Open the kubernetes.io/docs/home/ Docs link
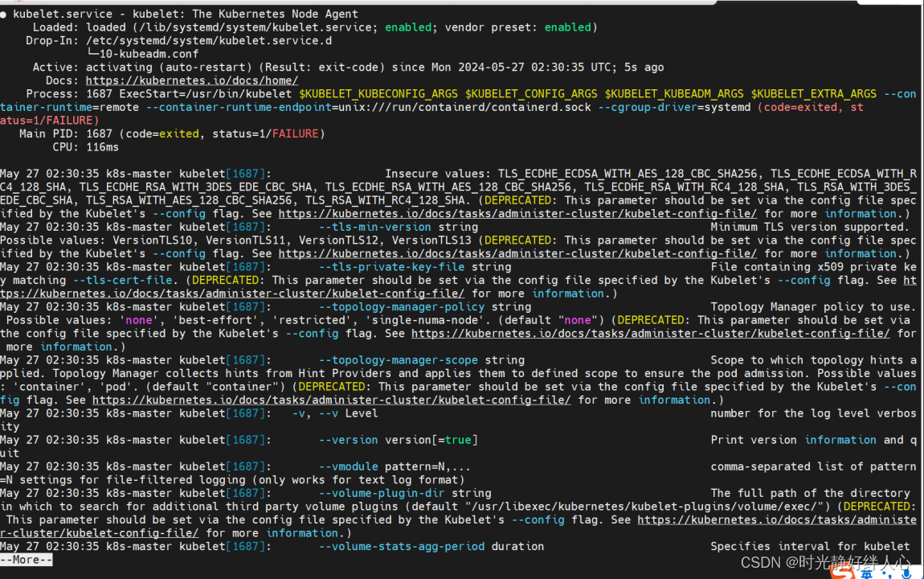The width and height of the screenshot is (924, 579). coord(192,80)
